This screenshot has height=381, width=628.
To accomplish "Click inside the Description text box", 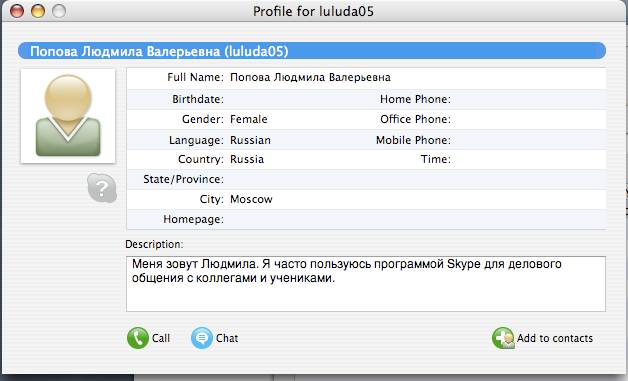I will (x=366, y=284).
